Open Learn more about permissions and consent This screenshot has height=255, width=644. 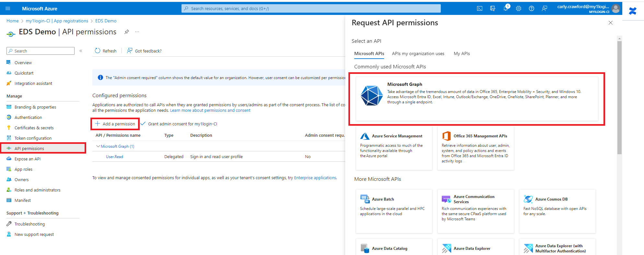(210, 110)
